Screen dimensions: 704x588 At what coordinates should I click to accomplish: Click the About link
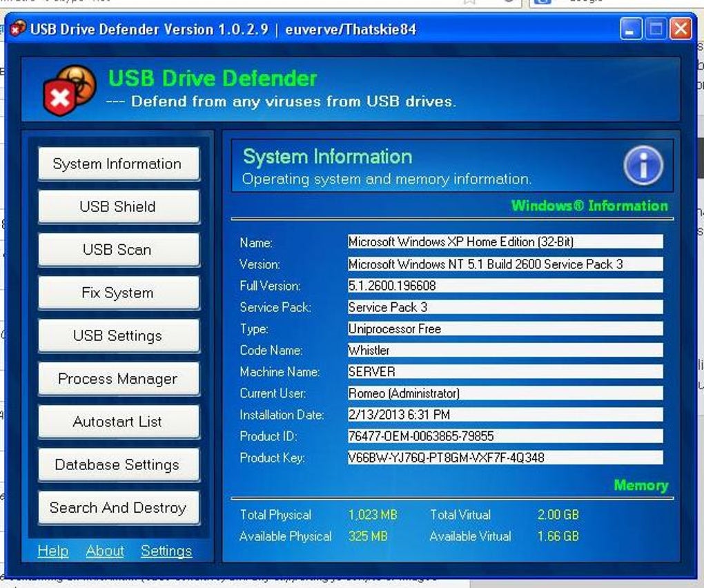[105, 551]
